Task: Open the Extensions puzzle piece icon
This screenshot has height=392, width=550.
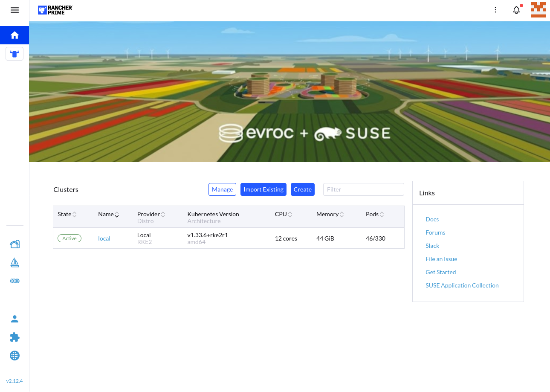Action: tap(14, 337)
